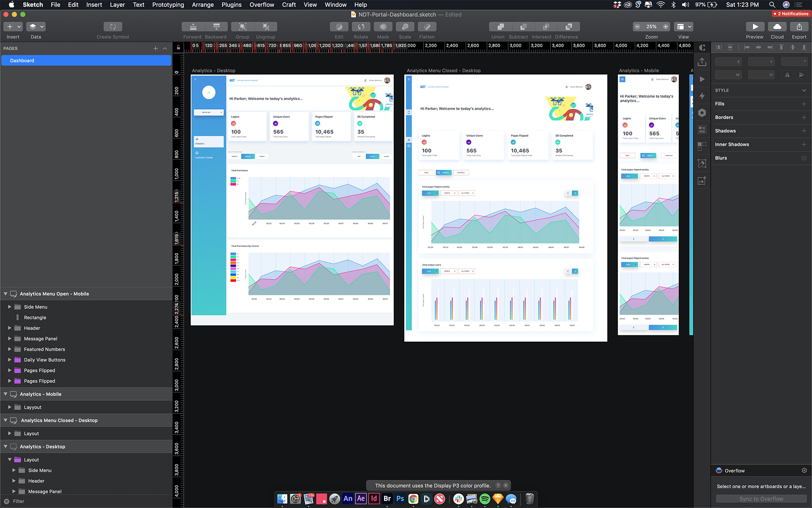Click align right edges icon in inspector
Screen dimensions: 812x508
770,47
